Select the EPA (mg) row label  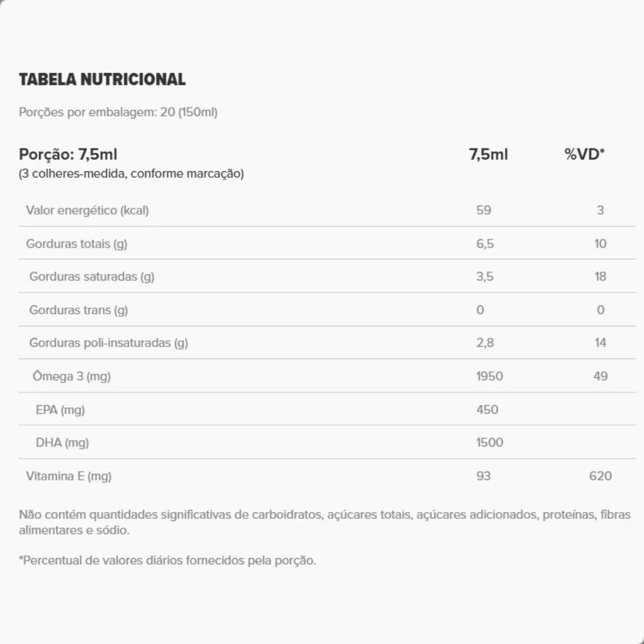click(x=60, y=409)
